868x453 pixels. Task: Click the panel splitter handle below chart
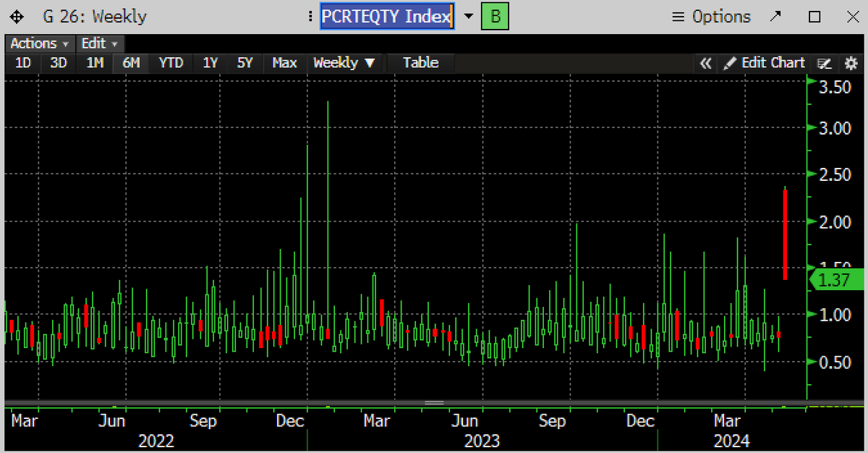click(434, 402)
